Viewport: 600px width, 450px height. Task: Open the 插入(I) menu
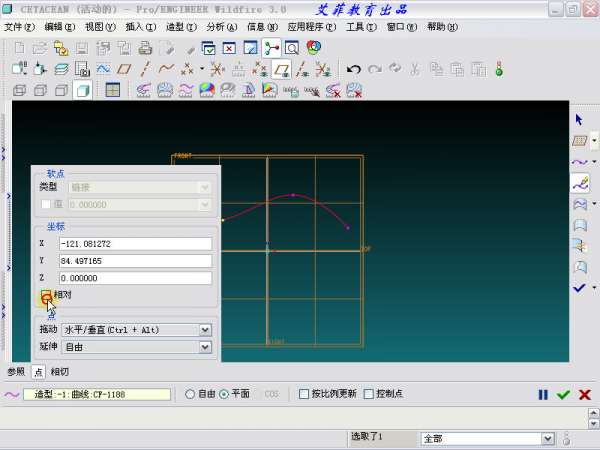tap(141, 27)
